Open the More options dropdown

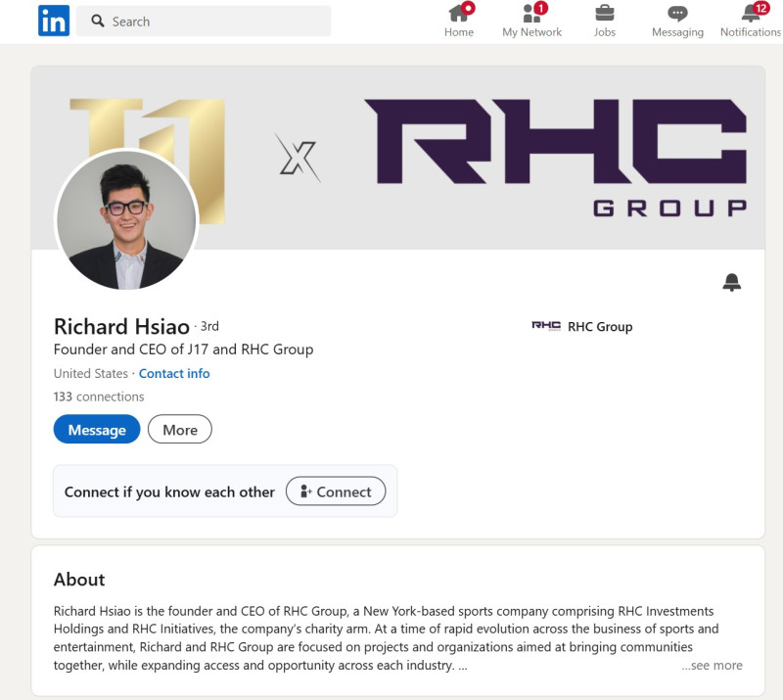pos(180,429)
